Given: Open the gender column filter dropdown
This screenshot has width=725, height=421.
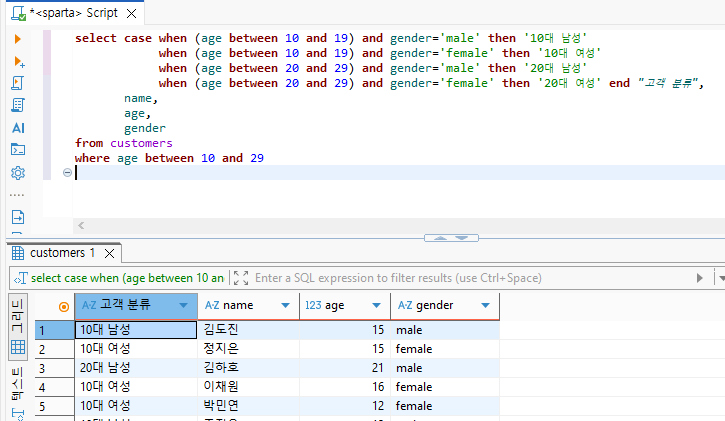Looking at the screenshot, I should coord(485,305).
